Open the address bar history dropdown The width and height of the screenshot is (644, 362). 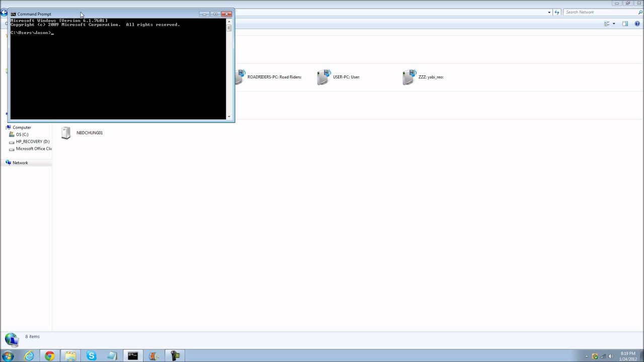pyautogui.click(x=549, y=12)
